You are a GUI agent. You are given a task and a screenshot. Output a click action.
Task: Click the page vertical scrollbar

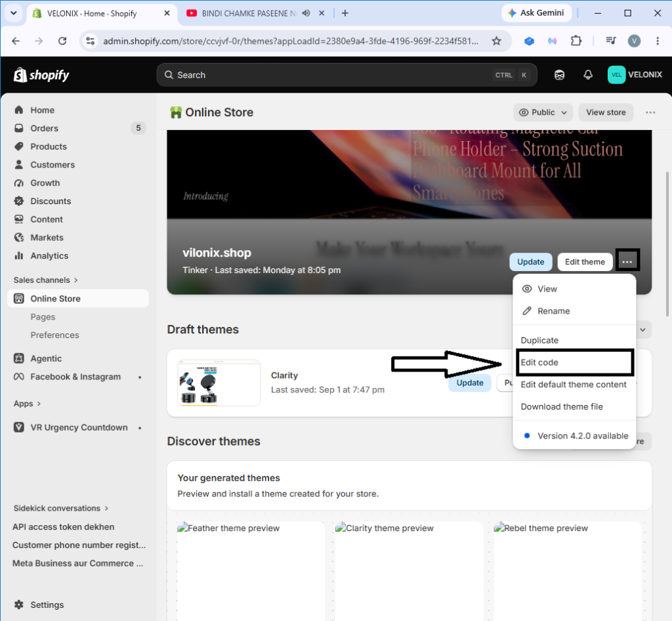coord(667,244)
